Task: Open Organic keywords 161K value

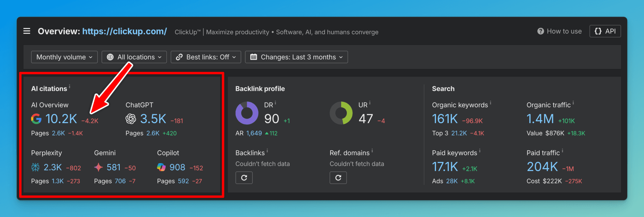Action: pos(445,119)
